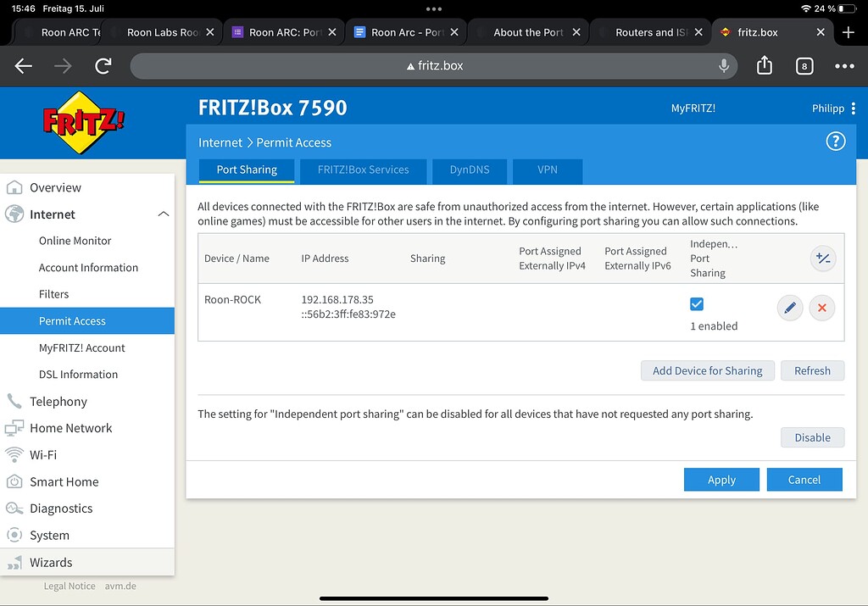Click the plus/minus column settings icon
This screenshot has width=868, height=606.
point(822,259)
